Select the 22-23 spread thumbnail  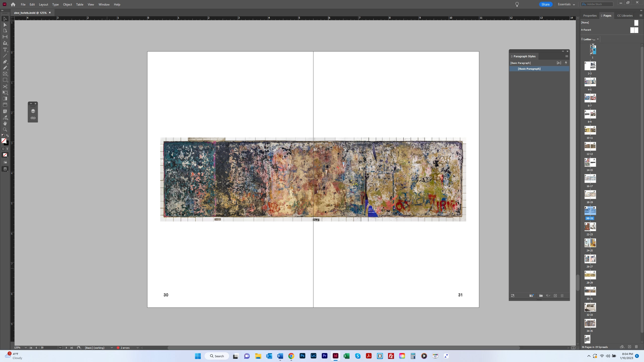590,227
